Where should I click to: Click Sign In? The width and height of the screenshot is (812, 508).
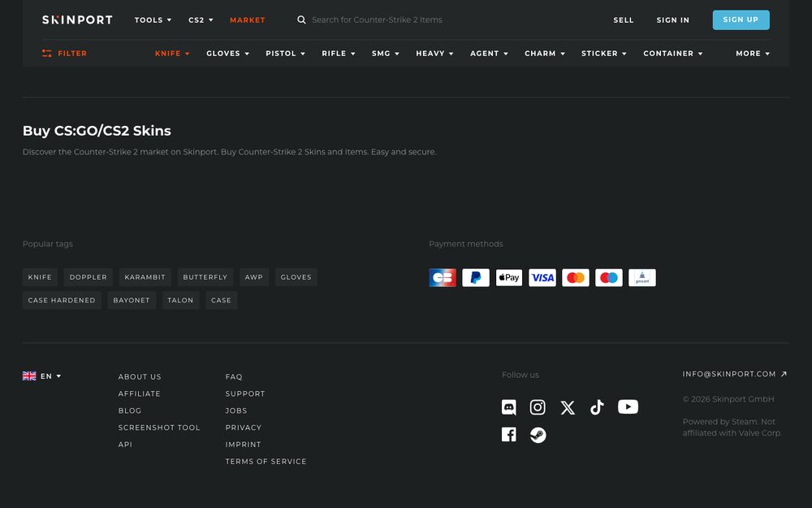point(673,20)
